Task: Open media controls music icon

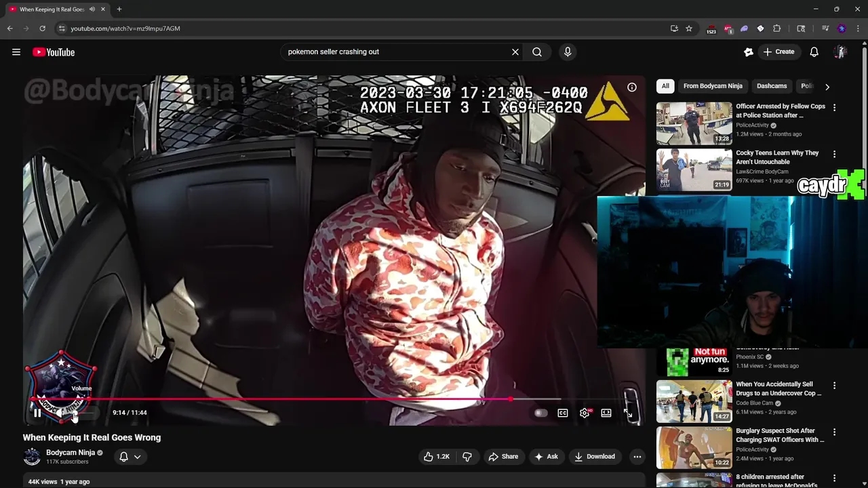Action: 825,28
